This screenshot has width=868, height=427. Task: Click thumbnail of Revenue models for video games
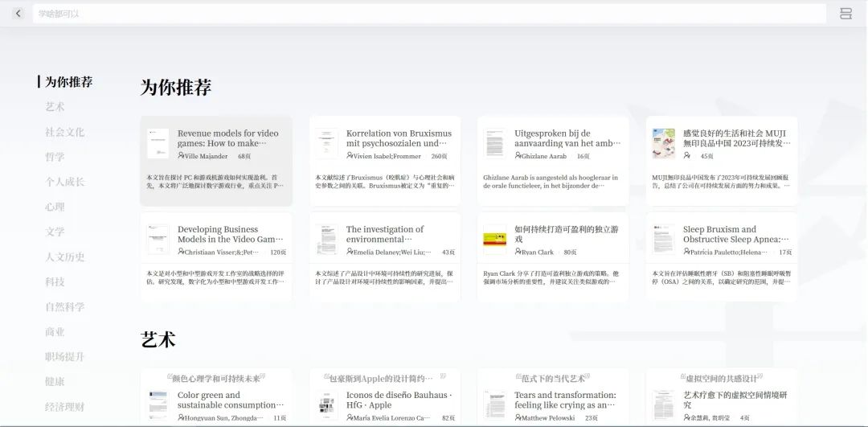[x=158, y=143]
